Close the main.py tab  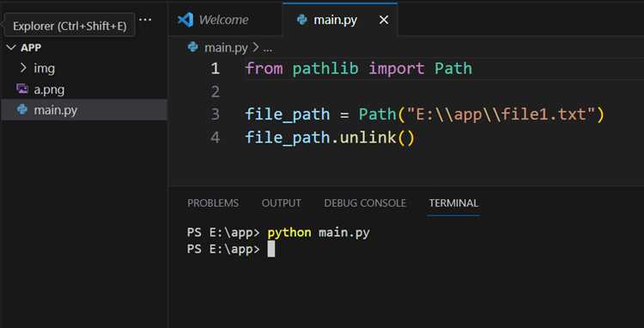[x=384, y=20]
